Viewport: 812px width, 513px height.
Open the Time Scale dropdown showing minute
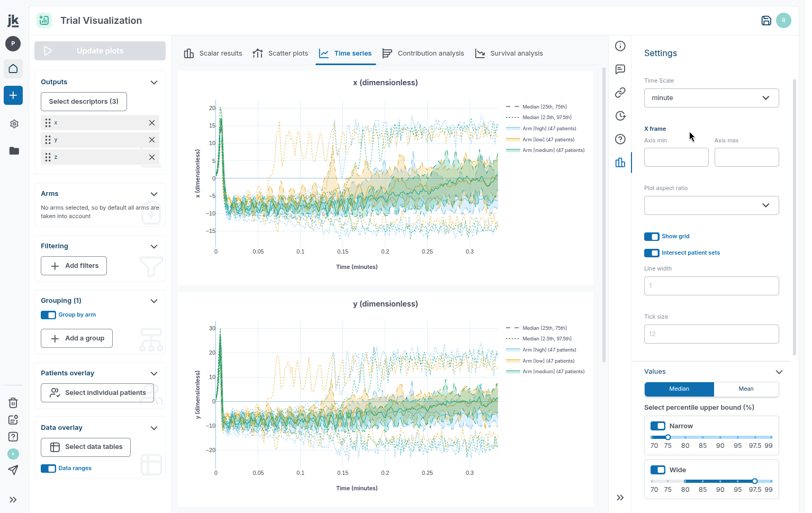click(711, 98)
